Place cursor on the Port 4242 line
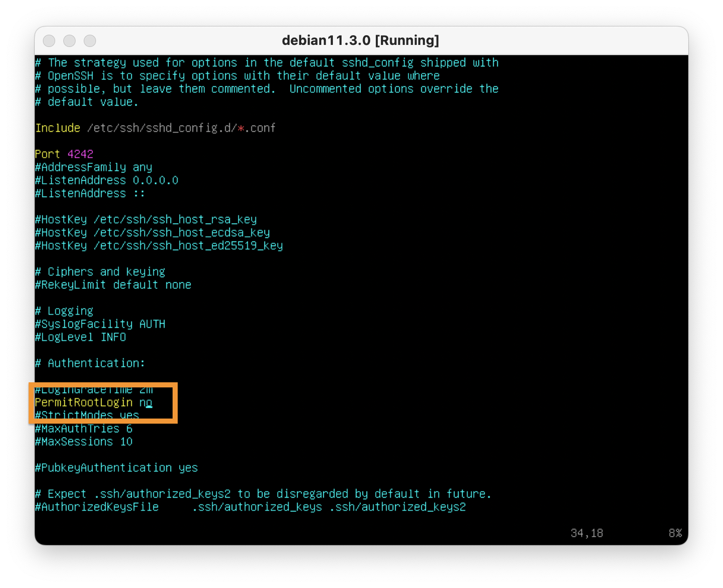Screen dimensions: 723x588 (64, 154)
